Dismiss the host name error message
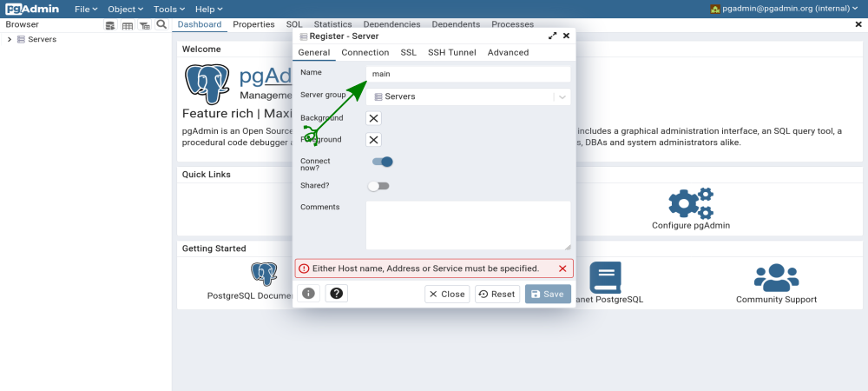 [x=562, y=268]
